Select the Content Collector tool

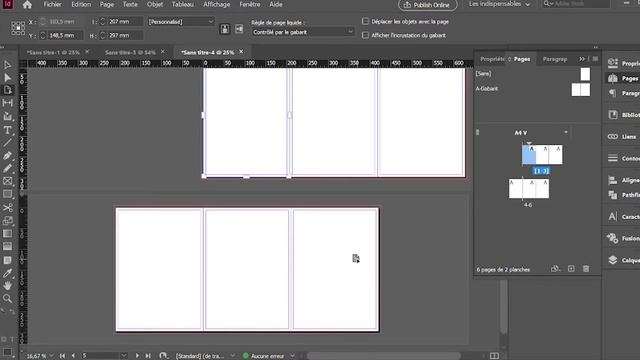(7, 116)
